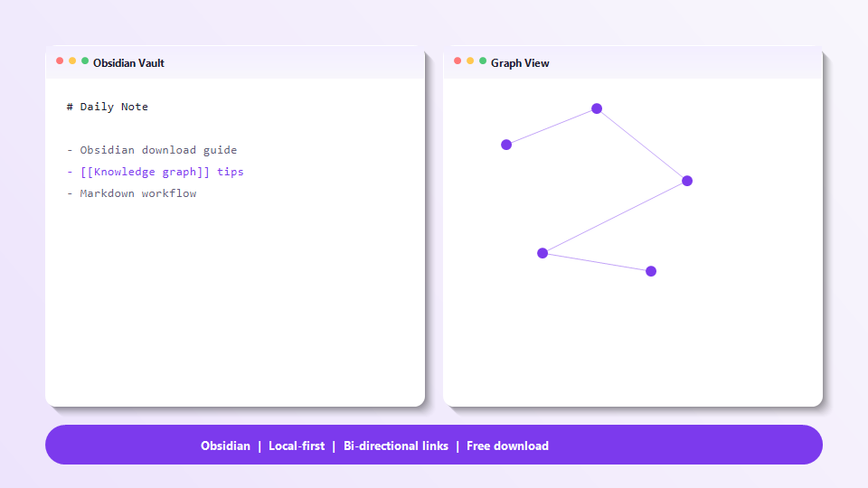
Task: Click 'Free download' in the purple banner
Action: point(507,446)
